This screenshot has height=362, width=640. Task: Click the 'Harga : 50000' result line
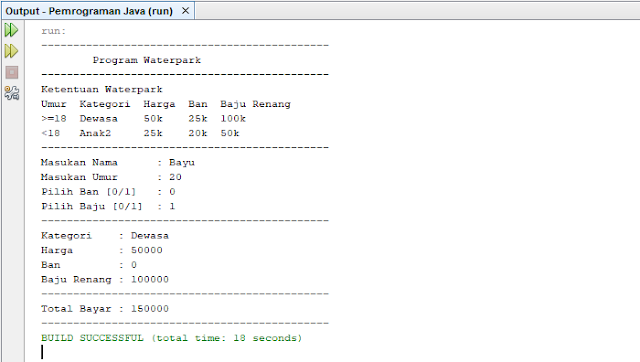pyautogui.click(x=102, y=250)
